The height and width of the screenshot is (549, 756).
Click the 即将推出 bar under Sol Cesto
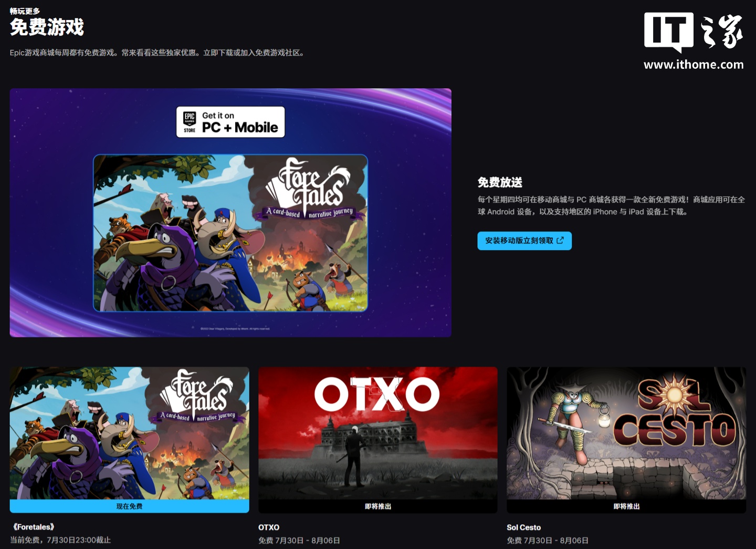coord(626,506)
